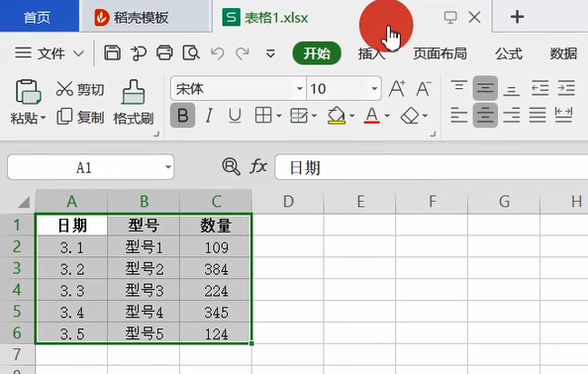Open the font color dropdown arrow
The image size is (588, 374).
[387, 116]
